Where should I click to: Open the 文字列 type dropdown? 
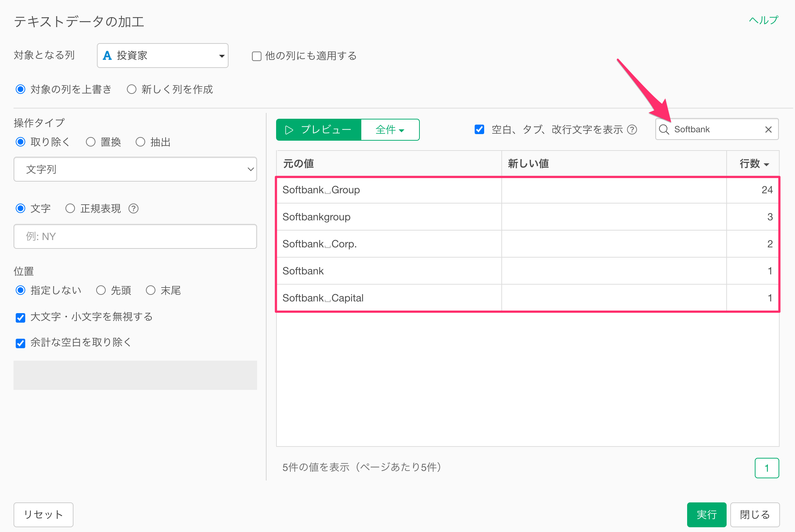[x=135, y=169]
